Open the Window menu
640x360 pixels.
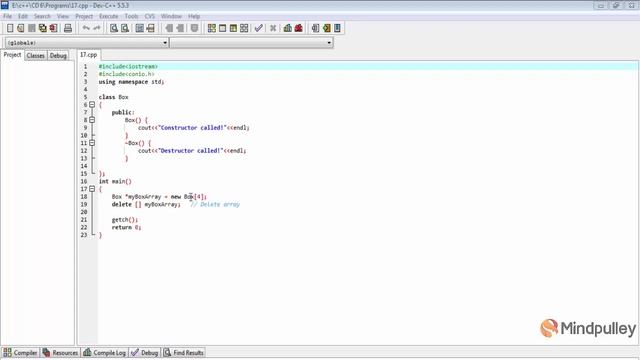[x=171, y=16]
